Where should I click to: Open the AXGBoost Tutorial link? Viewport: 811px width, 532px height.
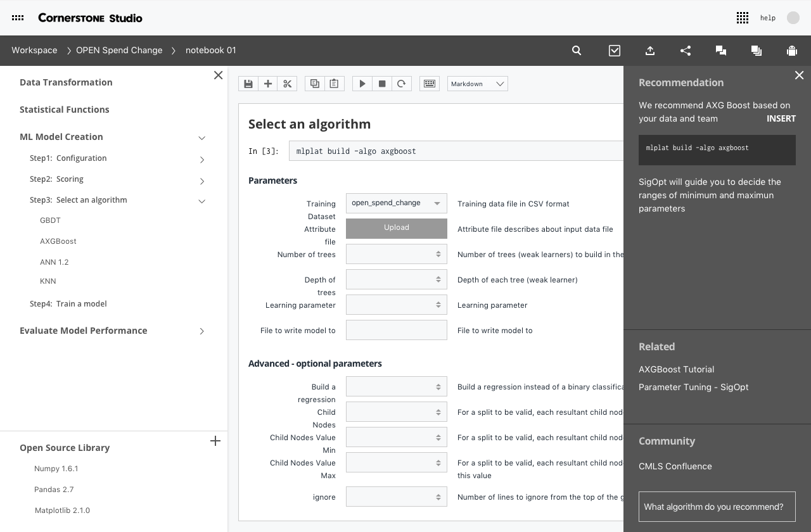click(676, 369)
